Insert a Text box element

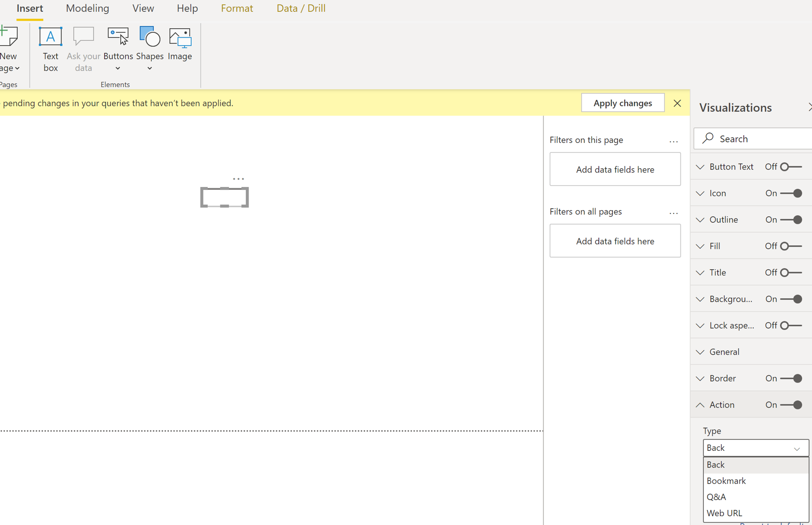(x=50, y=49)
